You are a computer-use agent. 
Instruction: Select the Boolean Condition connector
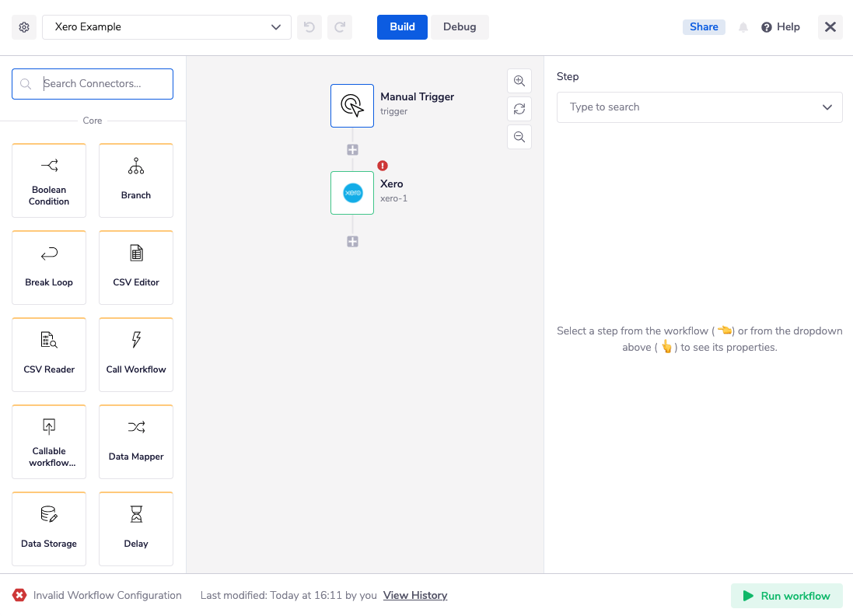[48, 180]
